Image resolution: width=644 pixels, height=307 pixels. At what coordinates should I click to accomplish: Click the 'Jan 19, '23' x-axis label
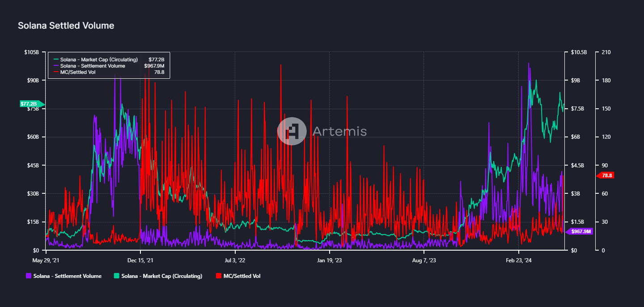pyautogui.click(x=329, y=260)
